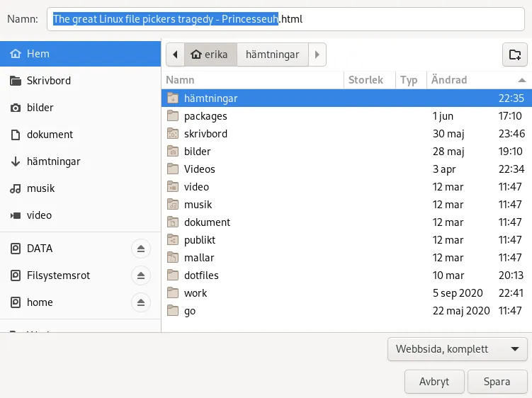
Task: Open bilder from the sidebar
Action: pyautogui.click(x=40, y=108)
